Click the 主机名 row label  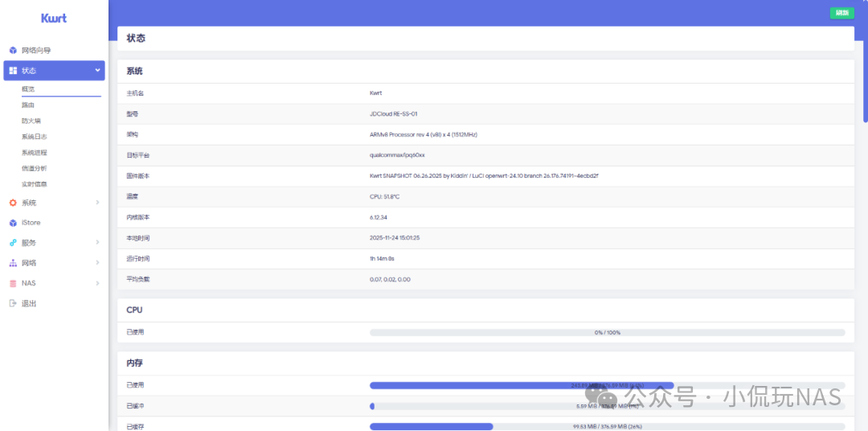(x=135, y=93)
